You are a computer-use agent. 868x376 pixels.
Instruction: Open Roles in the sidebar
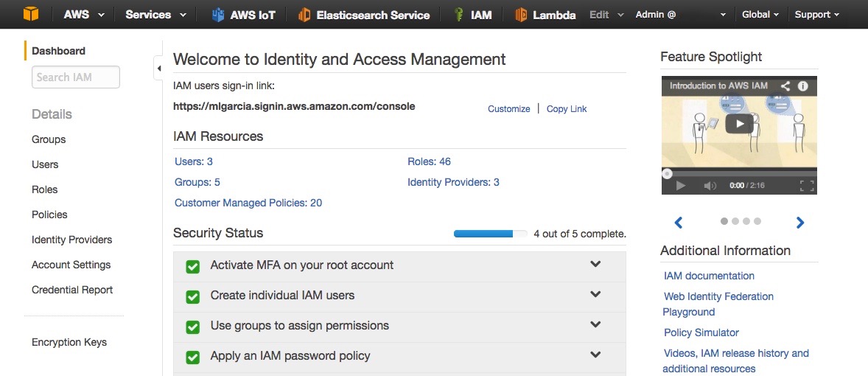(x=45, y=189)
